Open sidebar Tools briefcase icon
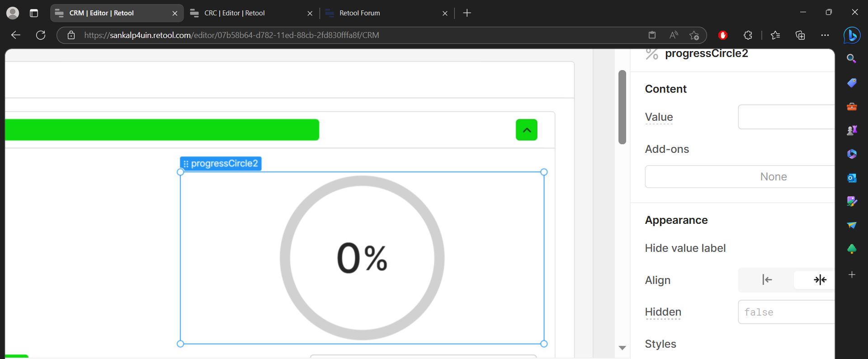 (x=852, y=107)
